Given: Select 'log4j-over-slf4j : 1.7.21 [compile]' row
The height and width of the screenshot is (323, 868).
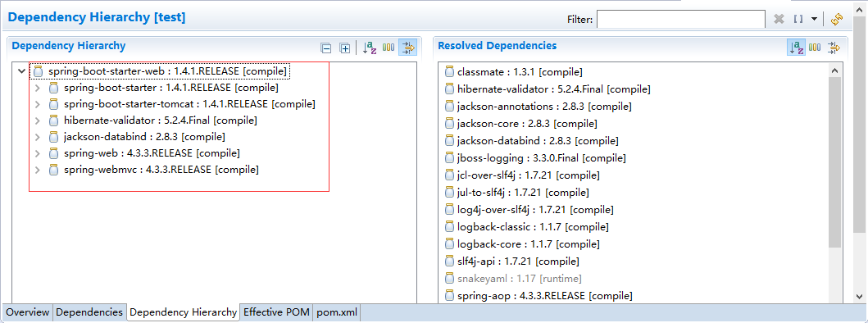Looking at the screenshot, I should click(535, 209).
